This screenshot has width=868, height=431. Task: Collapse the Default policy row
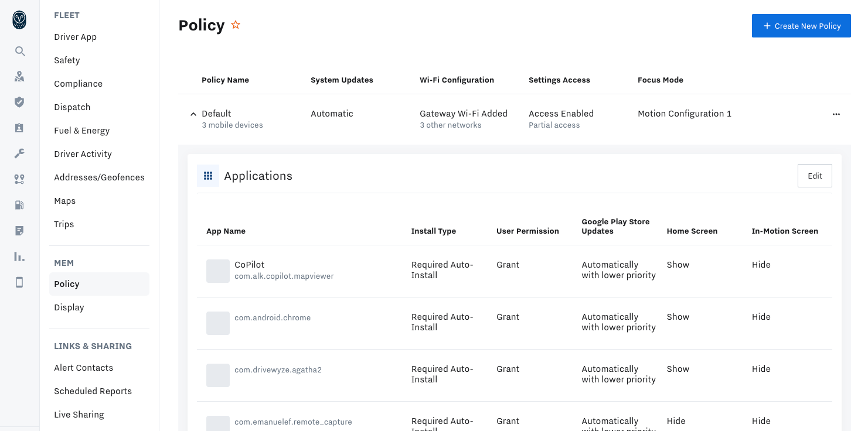pos(193,114)
